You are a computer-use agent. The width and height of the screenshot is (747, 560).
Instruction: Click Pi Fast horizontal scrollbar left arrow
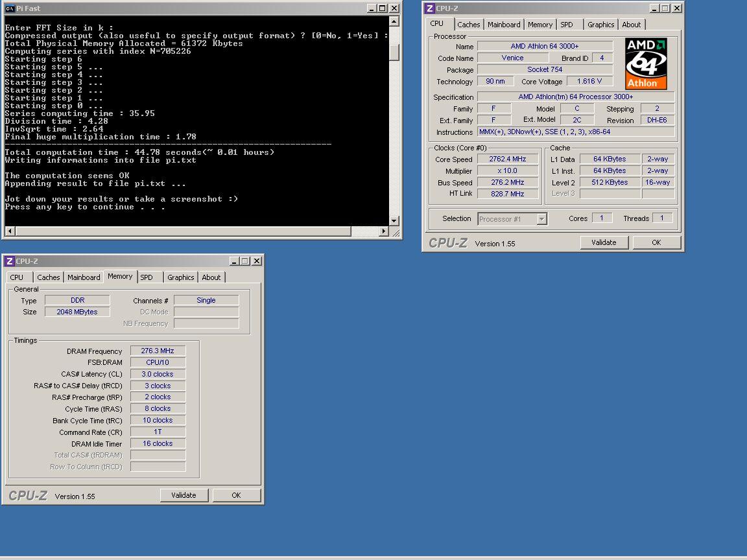pyautogui.click(x=10, y=231)
